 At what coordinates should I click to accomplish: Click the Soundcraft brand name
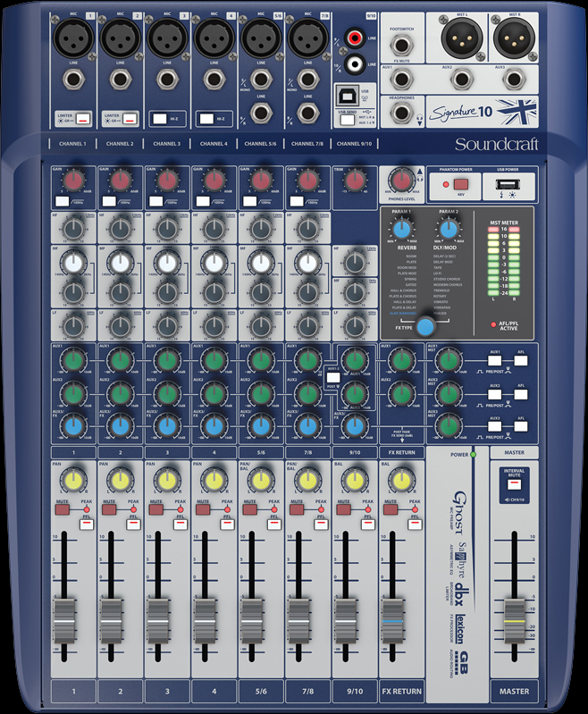tap(497, 145)
